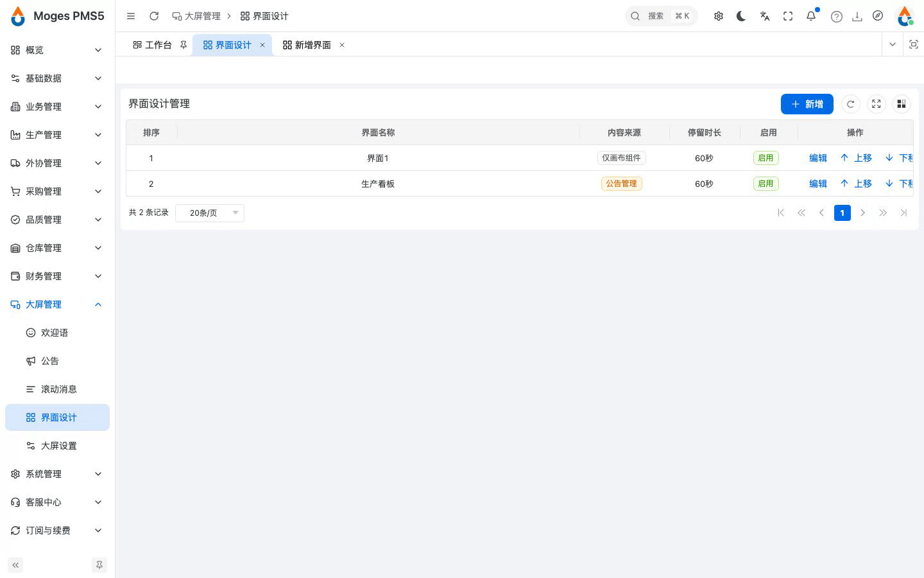Refresh the 界面设计管理 table
Screen dimensions: 924x578
(x=851, y=104)
